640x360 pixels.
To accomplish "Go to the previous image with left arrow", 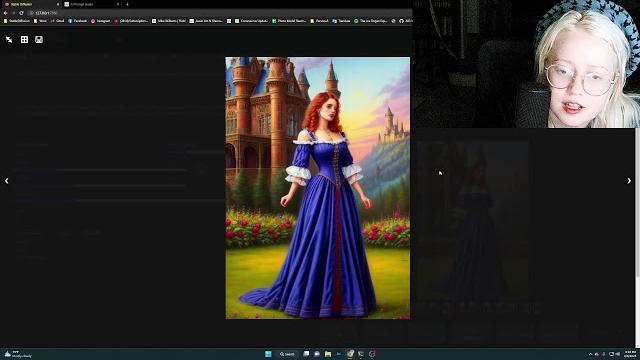I will click(7, 181).
